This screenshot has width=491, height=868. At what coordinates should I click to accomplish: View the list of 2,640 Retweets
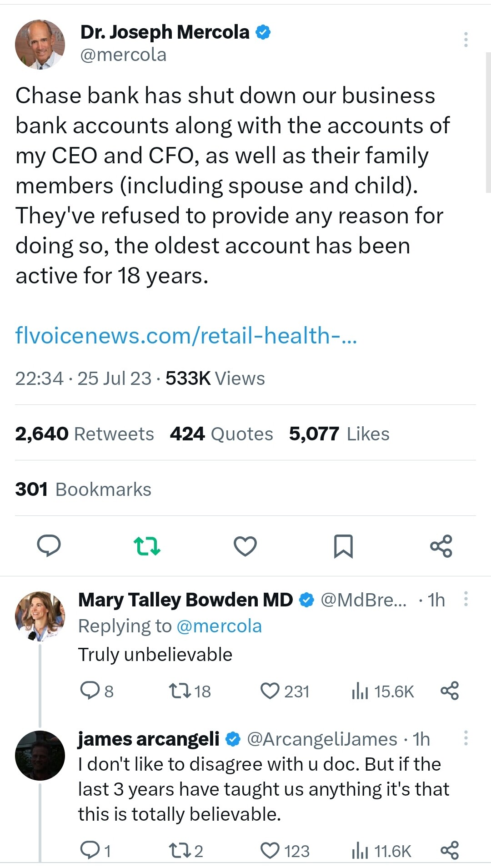point(85,434)
